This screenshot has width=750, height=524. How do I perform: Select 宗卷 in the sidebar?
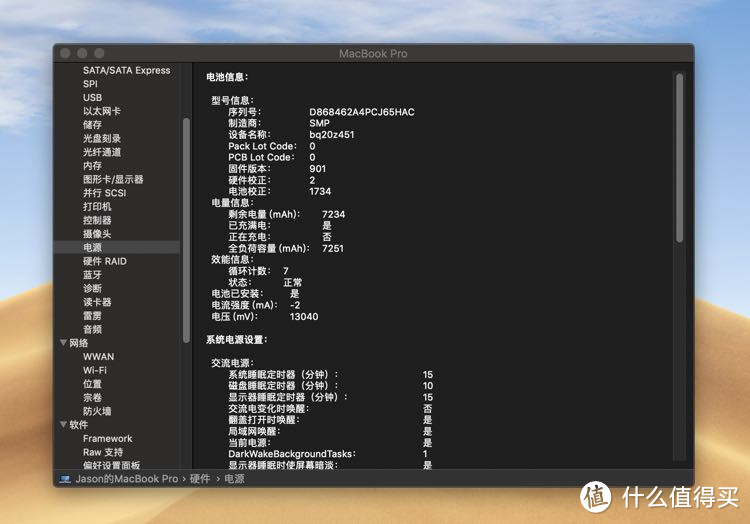(92, 397)
